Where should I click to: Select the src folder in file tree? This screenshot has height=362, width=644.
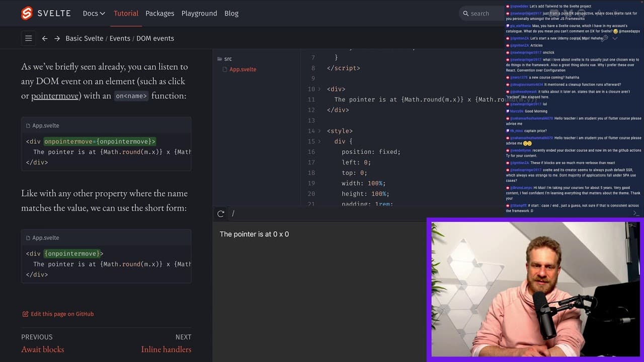pyautogui.click(x=228, y=59)
